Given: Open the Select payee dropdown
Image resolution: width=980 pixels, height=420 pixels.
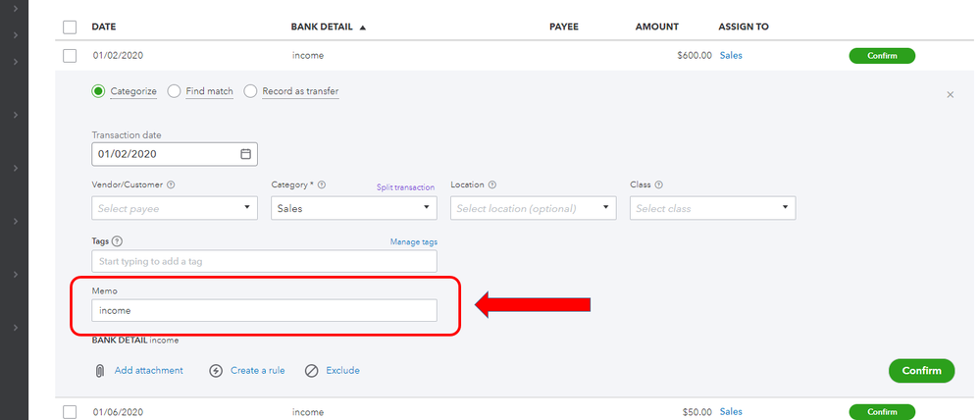Looking at the screenshot, I should (x=174, y=208).
